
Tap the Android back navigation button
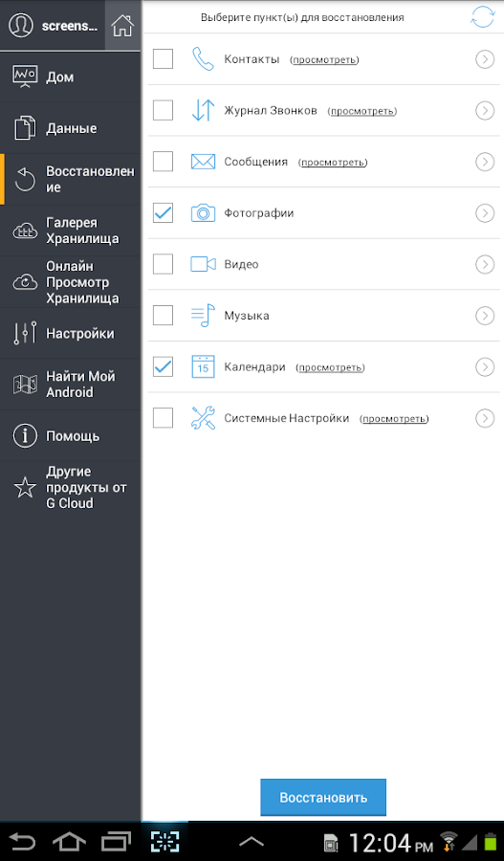click(22, 842)
